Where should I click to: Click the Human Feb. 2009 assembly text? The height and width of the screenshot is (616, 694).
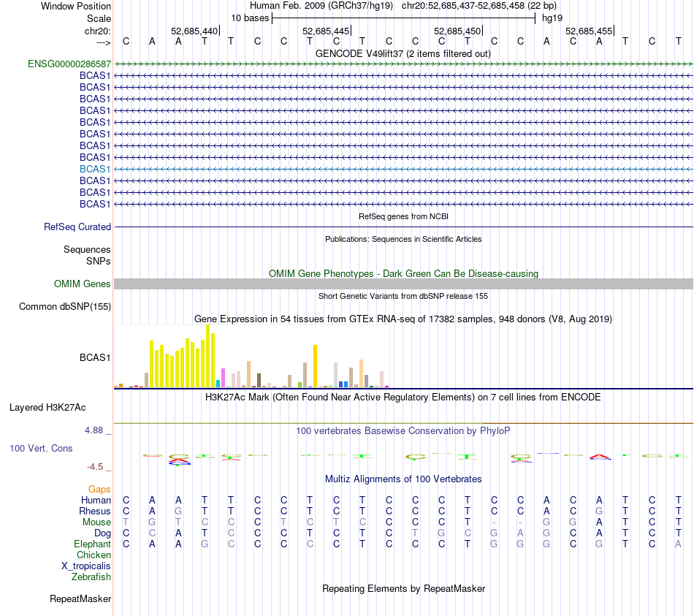[321, 6]
